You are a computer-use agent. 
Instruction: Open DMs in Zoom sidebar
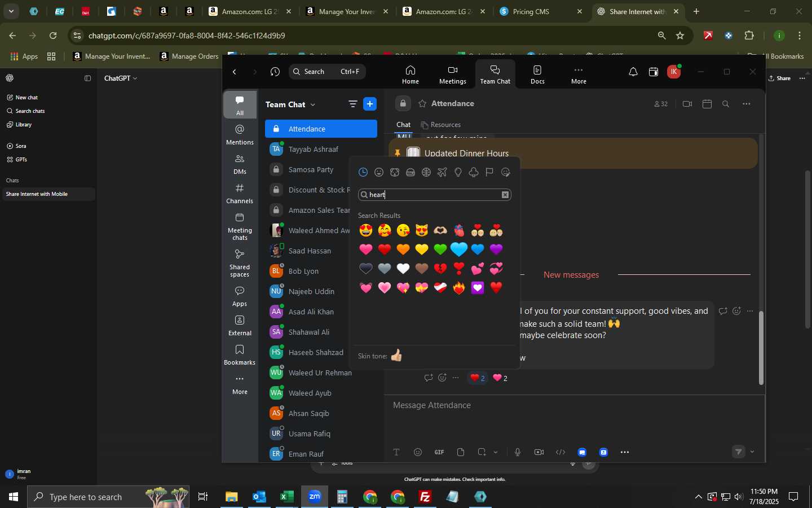click(240, 165)
